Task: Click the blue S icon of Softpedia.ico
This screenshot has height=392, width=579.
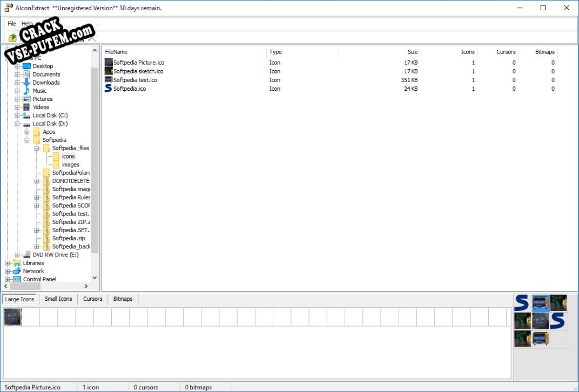Action: coord(109,89)
